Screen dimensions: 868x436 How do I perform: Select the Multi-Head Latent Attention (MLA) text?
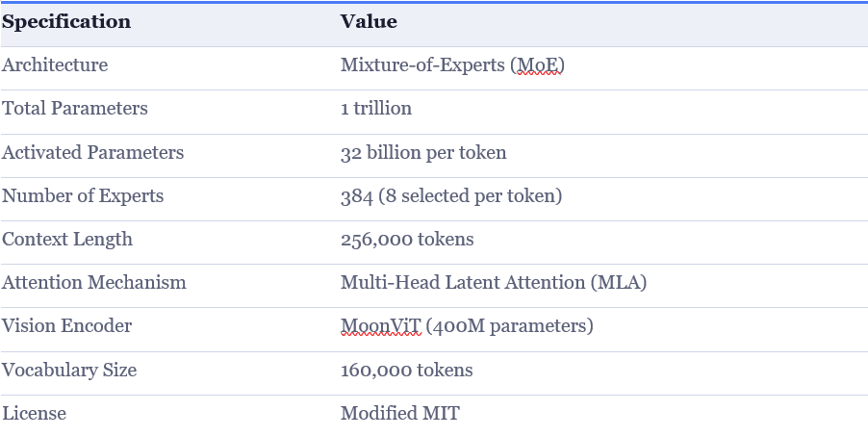click(494, 283)
